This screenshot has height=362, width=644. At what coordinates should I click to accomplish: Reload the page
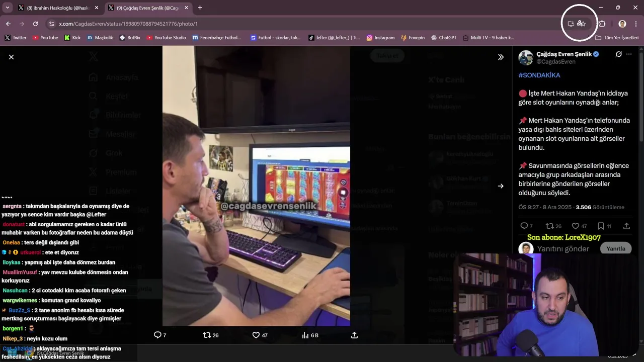point(35,24)
